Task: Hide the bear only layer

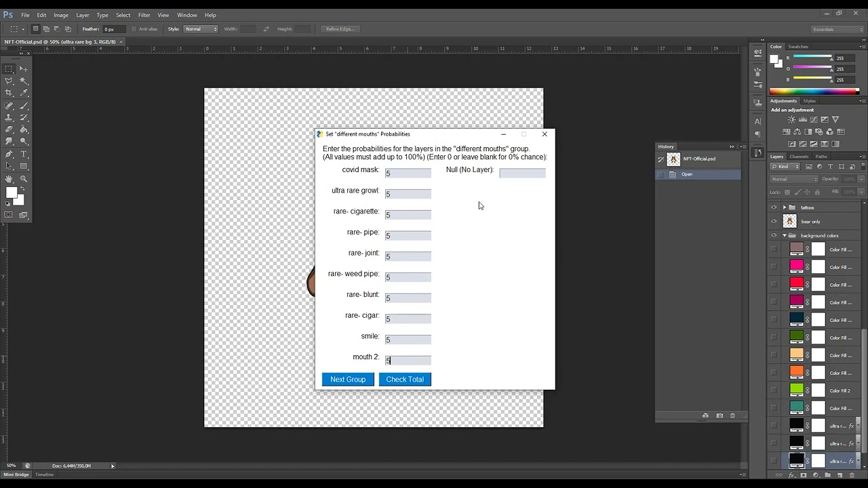Action: [774, 222]
